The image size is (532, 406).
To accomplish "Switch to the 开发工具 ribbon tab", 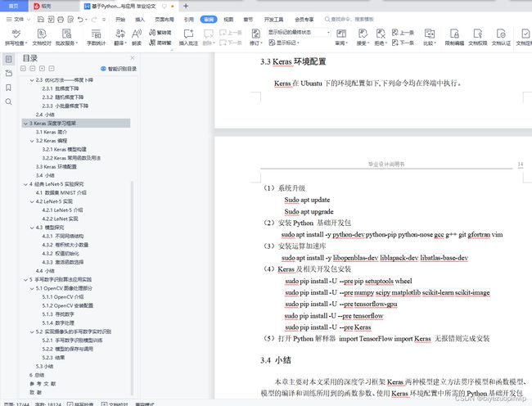I will 273,20.
